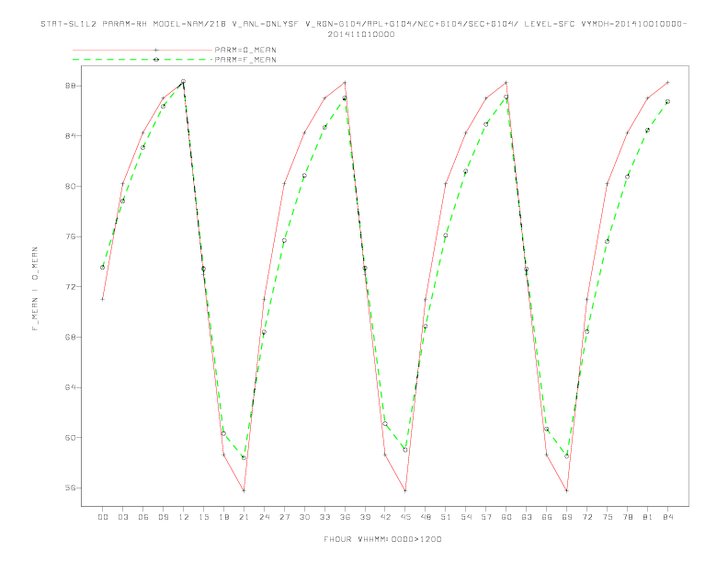728x563 pixels.
Task: Click the y-axis tick value 88
Action: pyautogui.click(x=70, y=86)
